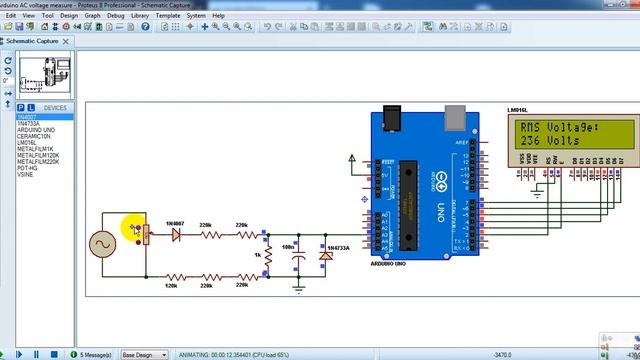
Task: Click the LM016L LCD display
Action: coord(574,140)
